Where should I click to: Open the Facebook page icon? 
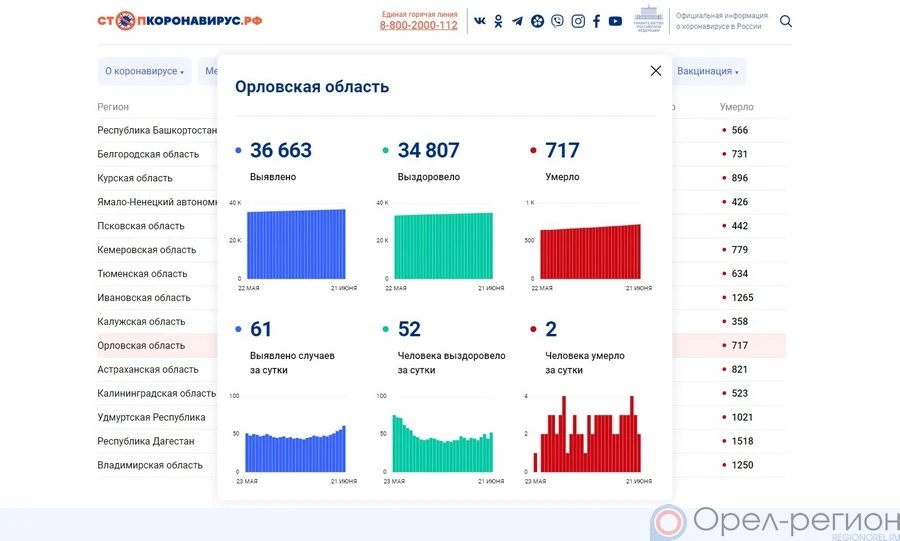coord(597,21)
